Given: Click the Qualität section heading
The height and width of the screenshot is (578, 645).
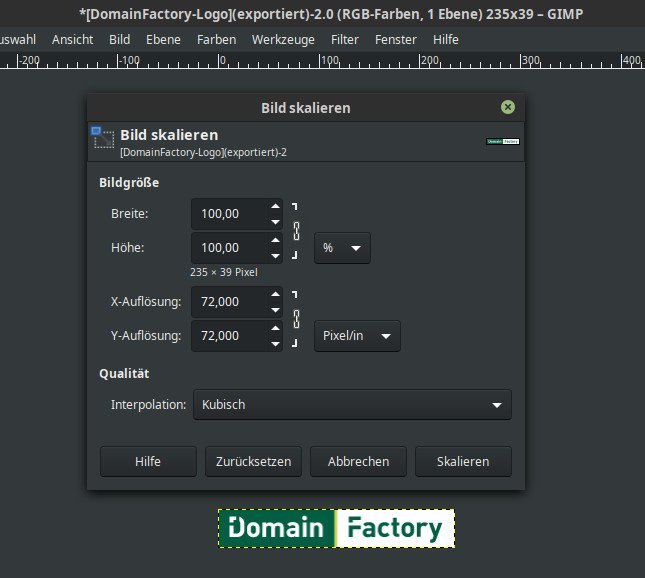Looking at the screenshot, I should pyautogui.click(x=124, y=374).
